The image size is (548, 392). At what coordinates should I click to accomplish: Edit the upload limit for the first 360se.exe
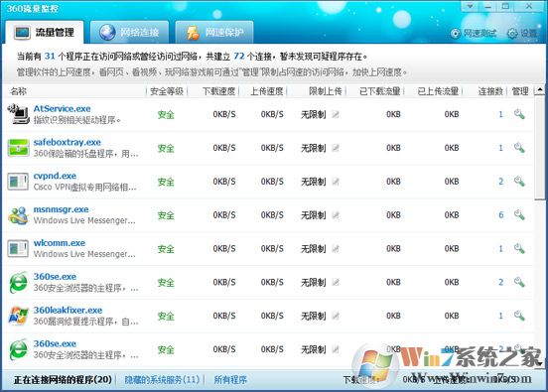pyautogui.click(x=336, y=282)
